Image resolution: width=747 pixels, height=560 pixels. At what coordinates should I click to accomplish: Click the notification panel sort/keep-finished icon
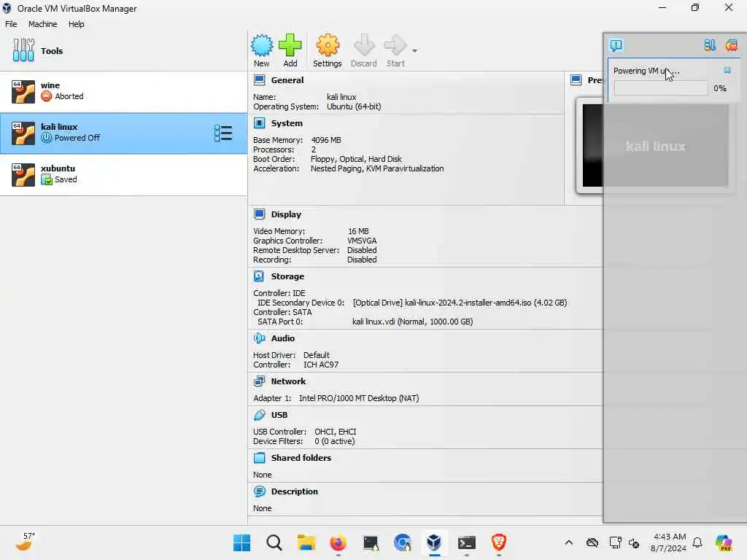point(710,45)
